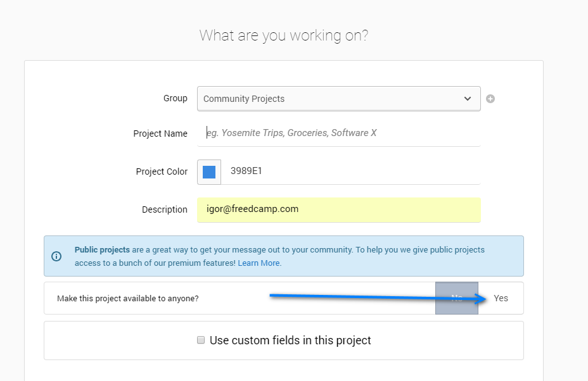Open the blue Project Color swatch
The height and width of the screenshot is (381, 588).
click(209, 172)
